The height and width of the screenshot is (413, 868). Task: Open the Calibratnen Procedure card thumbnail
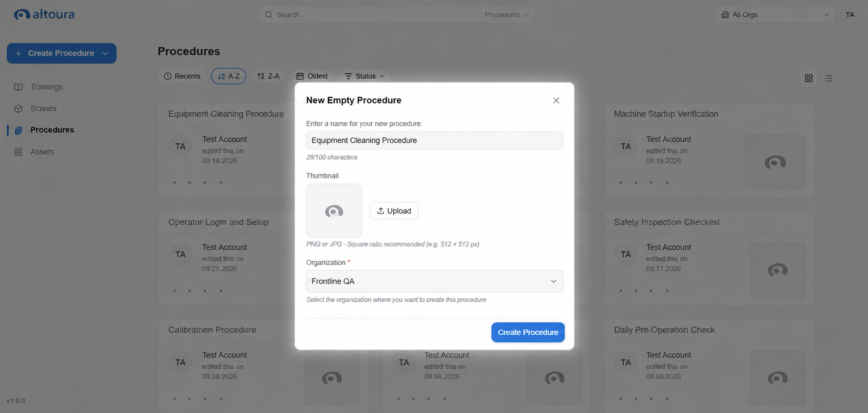[332, 378]
